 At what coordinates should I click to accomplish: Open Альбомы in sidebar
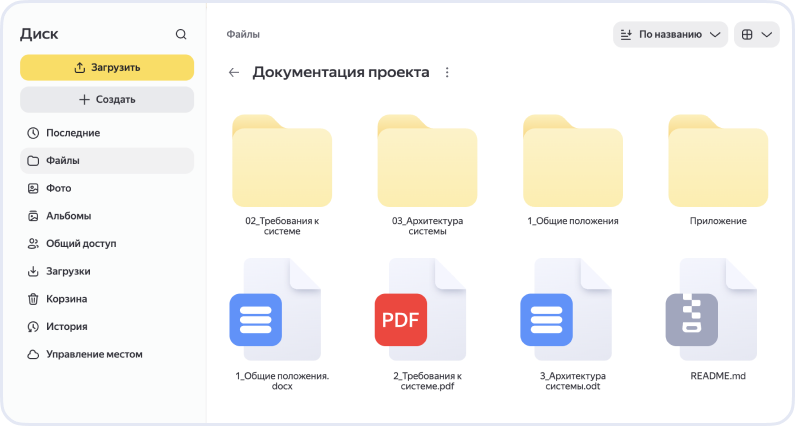[107, 216]
